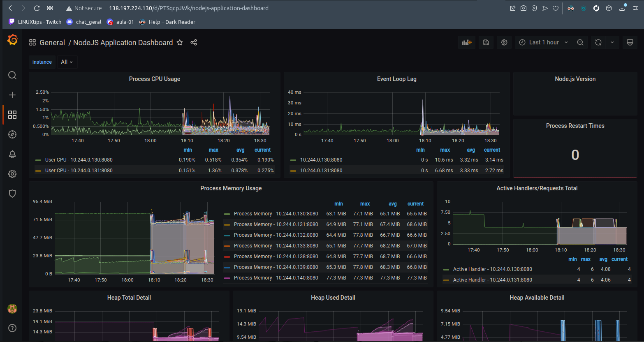Toggle Process Memory 10.244.0.140:8080 series
Viewport: 644px width, 342px height.
pyautogui.click(x=276, y=278)
